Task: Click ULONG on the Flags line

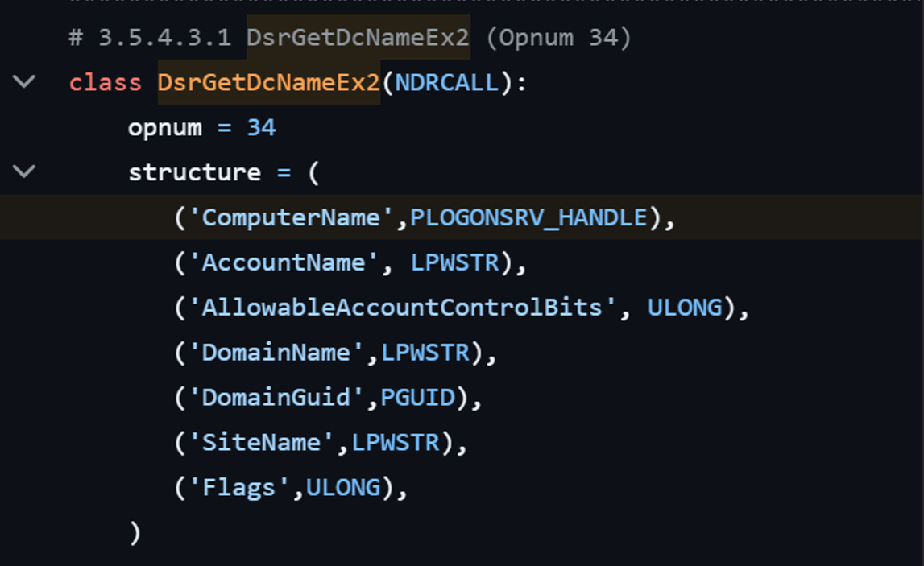Action: pos(343,488)
